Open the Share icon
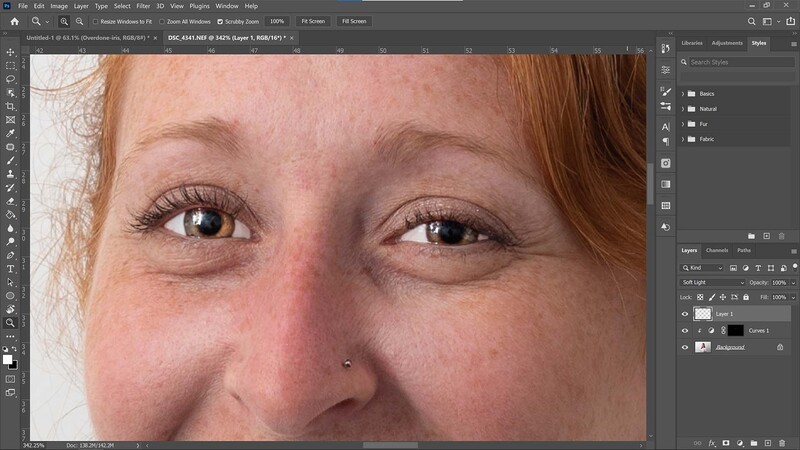800x450 pixels. coord(791,21)
